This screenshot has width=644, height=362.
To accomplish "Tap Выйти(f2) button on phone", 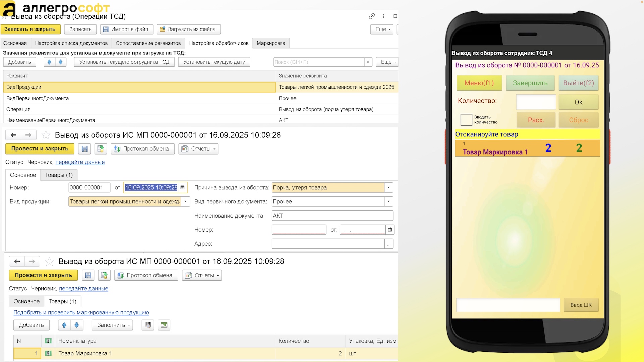I will [578, 83].
